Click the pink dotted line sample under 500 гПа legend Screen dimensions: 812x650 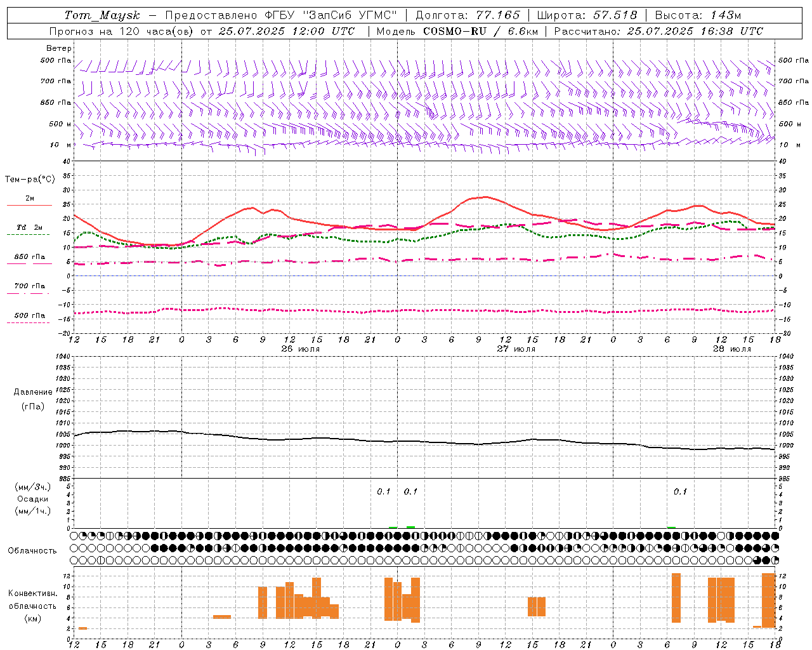[x=28, y=322]
